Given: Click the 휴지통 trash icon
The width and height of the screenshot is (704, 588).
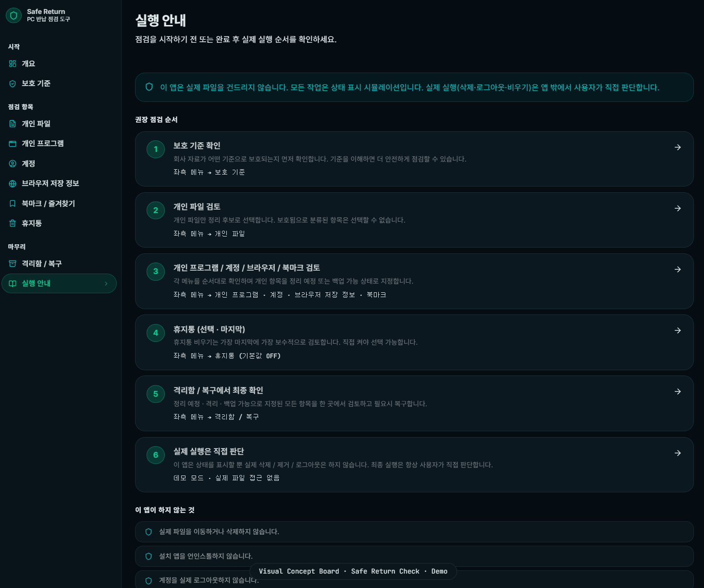Looking at the screenshot, I should pos(12,223).
